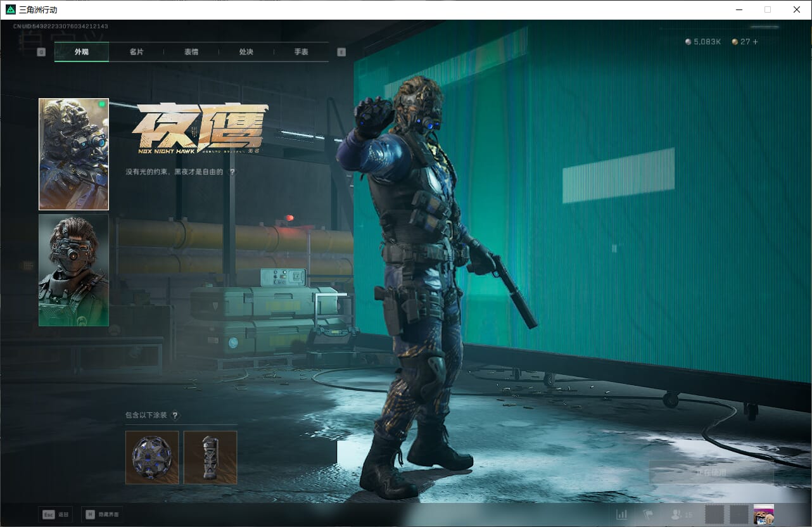Screen dimensions: 812x527
Task: Click the first empty team slot square
Action: coord(714,514)
